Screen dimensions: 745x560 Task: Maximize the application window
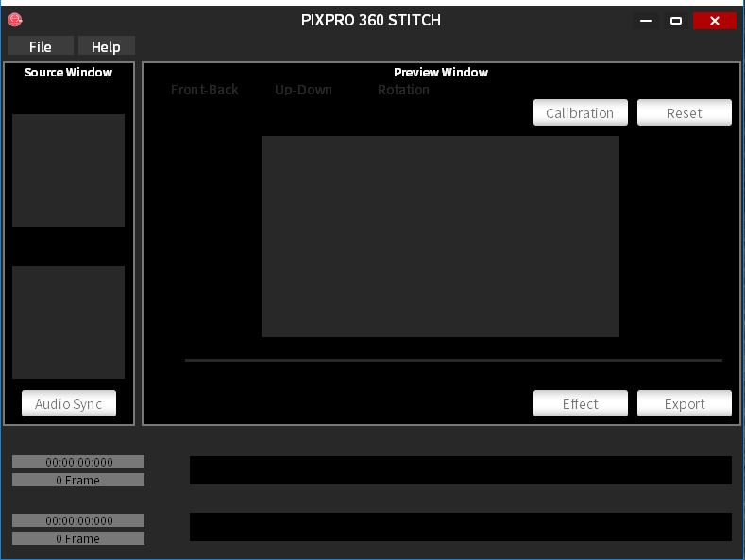(676, 21)
